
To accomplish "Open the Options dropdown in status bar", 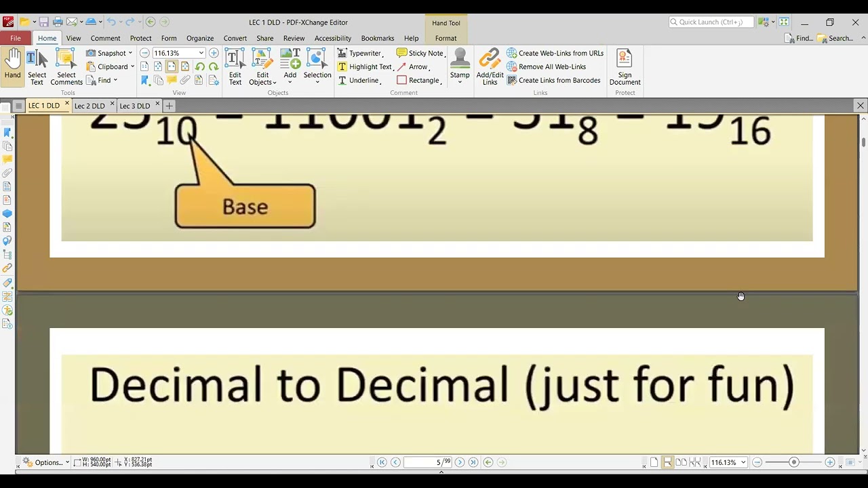I will (x=46, y=462).
